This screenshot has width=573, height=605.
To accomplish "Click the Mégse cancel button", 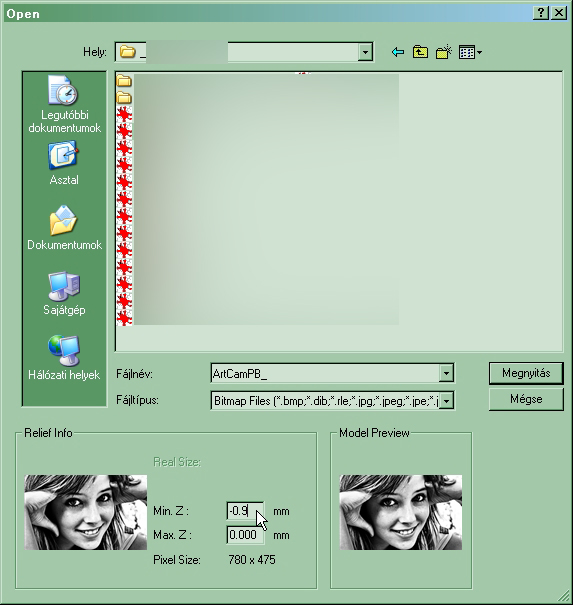I will tap(526, 399).
